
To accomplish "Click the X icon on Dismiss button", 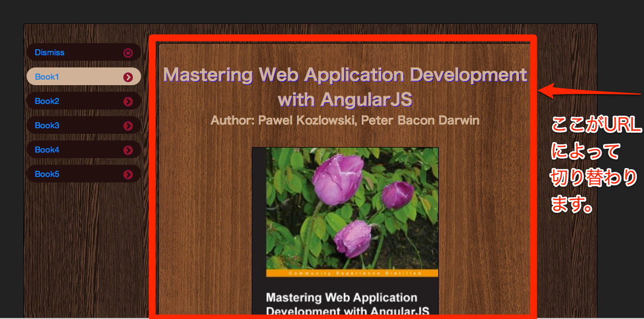I will (x=128, y=53).
